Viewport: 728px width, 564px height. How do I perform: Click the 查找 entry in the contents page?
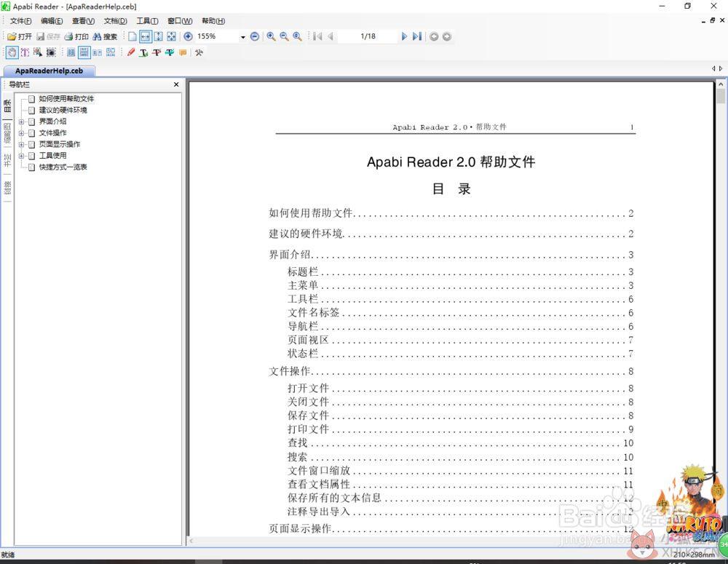[297, 443]
